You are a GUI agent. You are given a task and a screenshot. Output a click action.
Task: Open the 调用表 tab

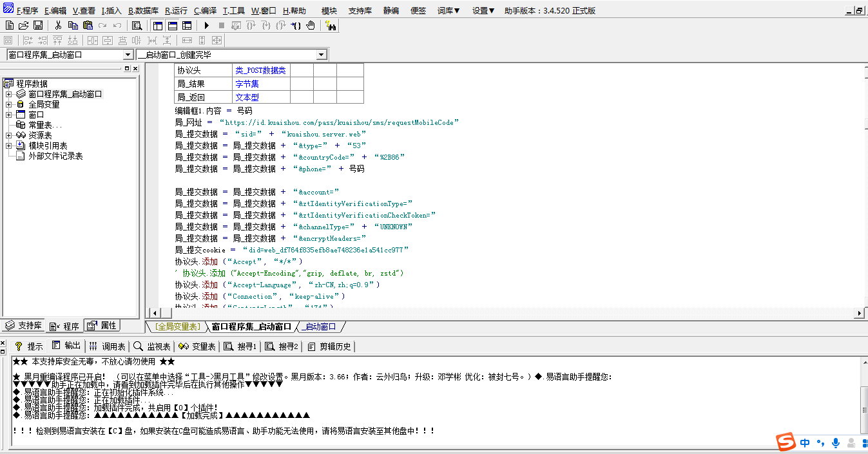pyautogui.click(x=107, y=346)
